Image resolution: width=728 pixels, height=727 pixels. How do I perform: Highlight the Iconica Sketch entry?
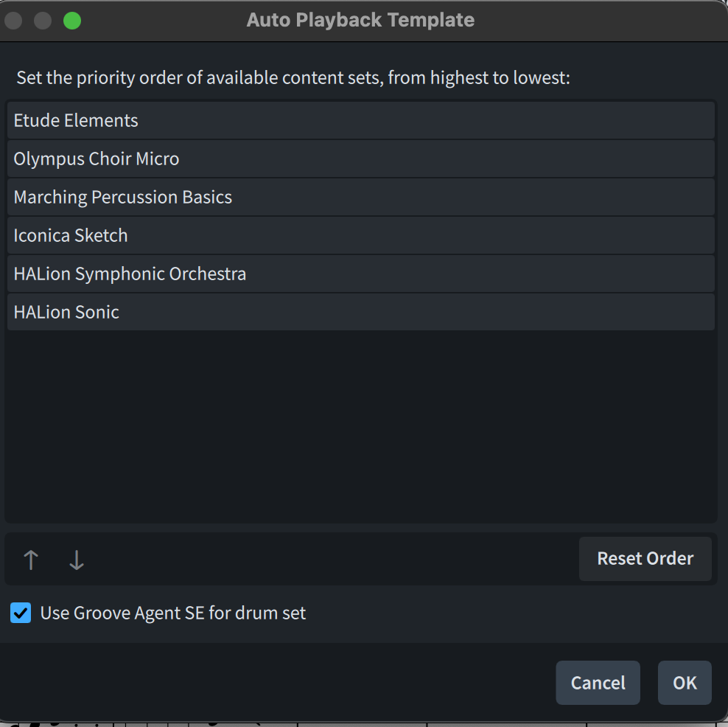click(361, 236)
